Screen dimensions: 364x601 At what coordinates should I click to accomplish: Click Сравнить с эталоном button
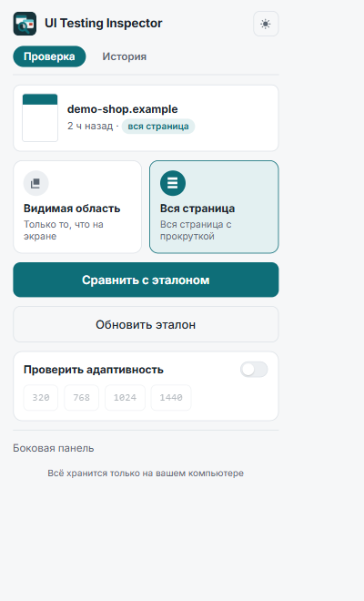pos(146,280)
